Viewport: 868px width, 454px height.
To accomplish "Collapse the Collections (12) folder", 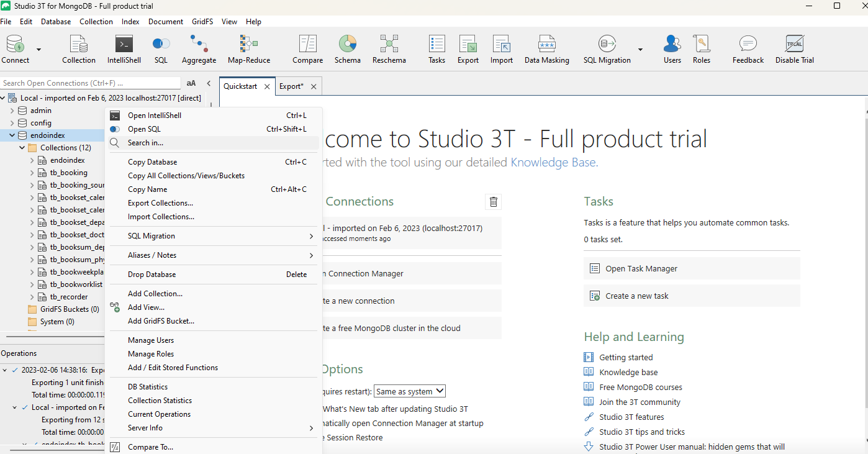I will point(22,148).
